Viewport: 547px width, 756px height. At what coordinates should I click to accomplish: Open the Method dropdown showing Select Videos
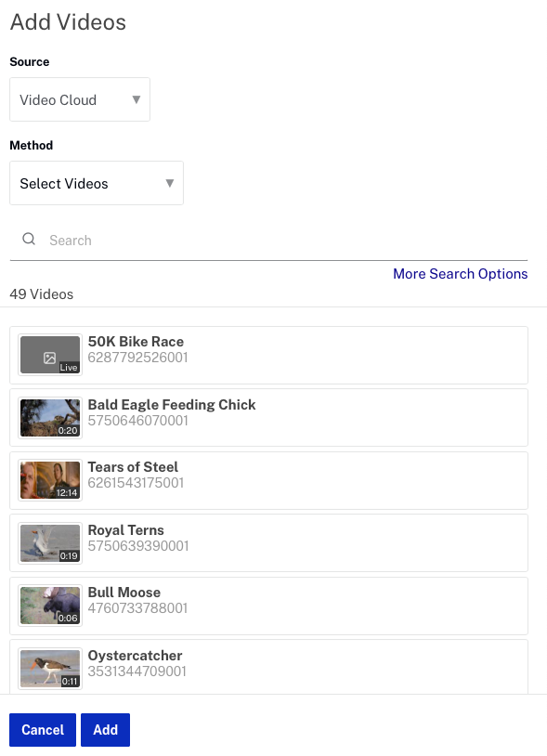pos(97,183)
